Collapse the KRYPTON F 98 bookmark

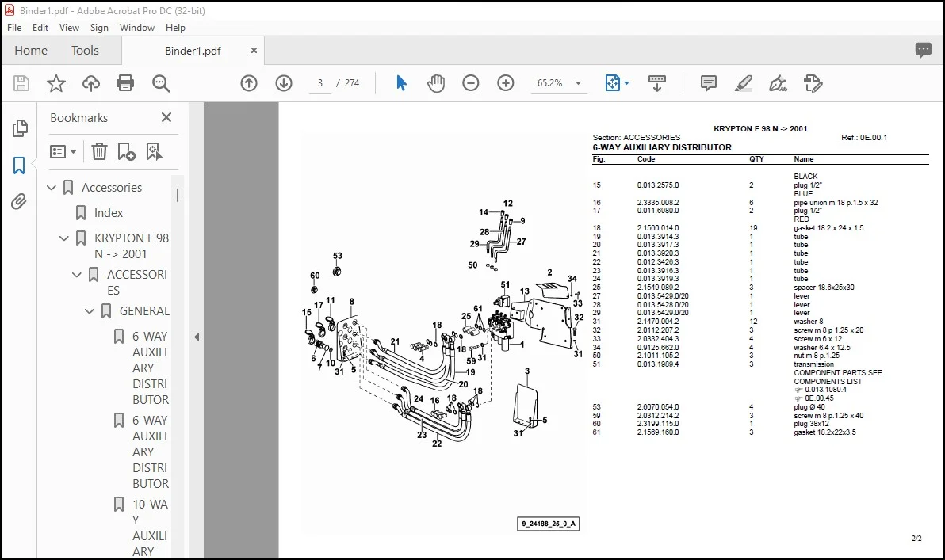pos(64,238)
